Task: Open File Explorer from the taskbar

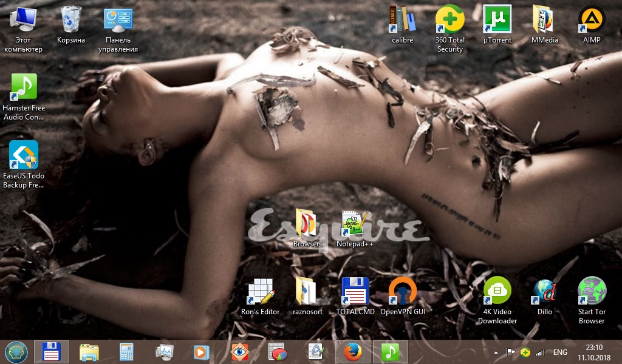Action: pos(89,352)
